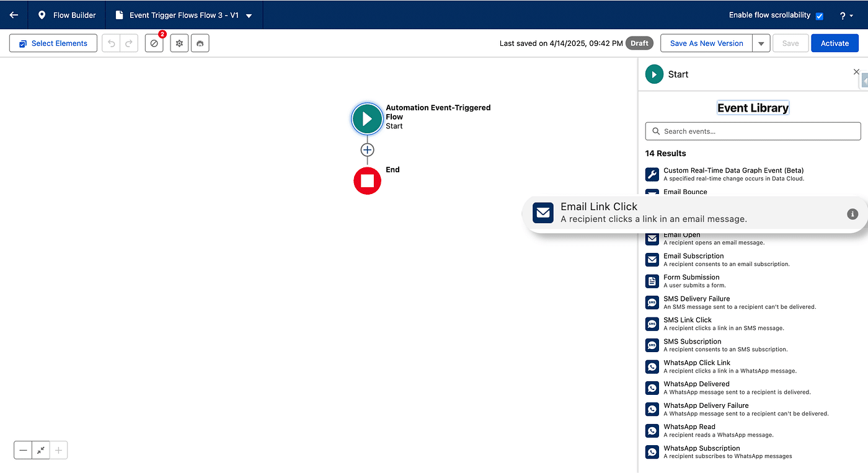This screenshot has width=868, height=473.
Task: Expand the Save As New Version arrow
Action: click(x=761, y=43)
